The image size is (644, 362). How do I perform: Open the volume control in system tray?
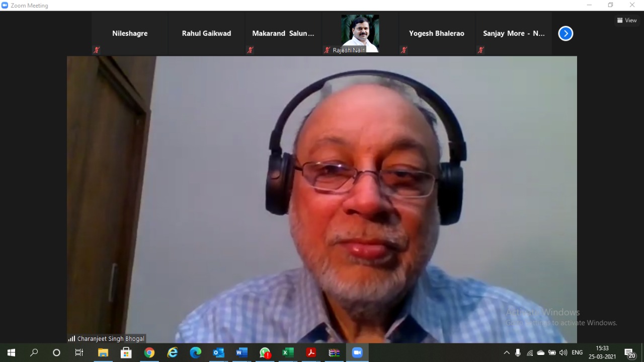(563, 352)
